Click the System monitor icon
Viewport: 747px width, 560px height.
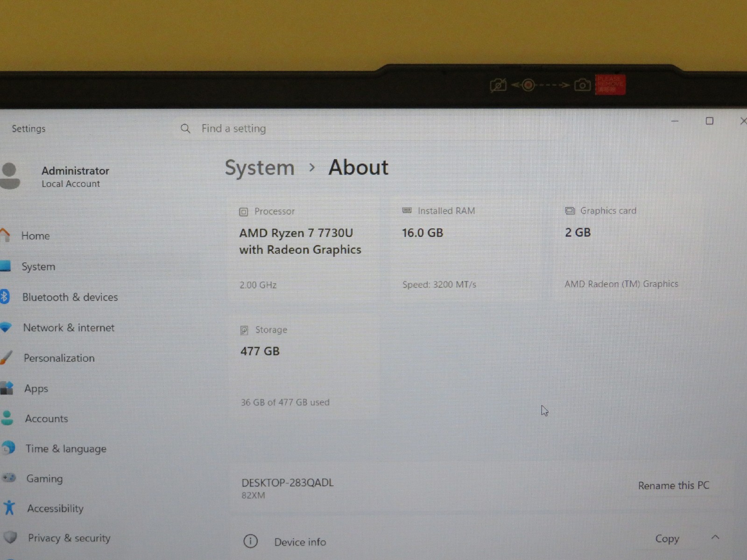click(5, 266)
